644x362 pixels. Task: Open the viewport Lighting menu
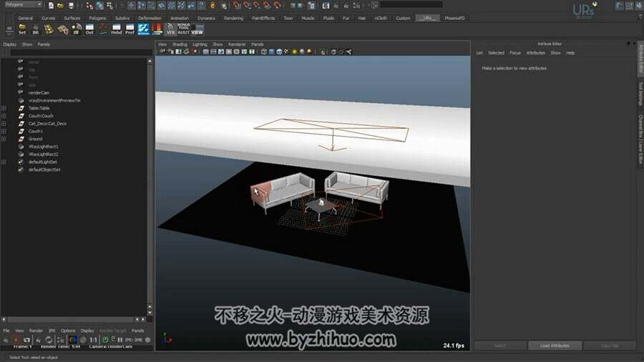pos(200,44)
